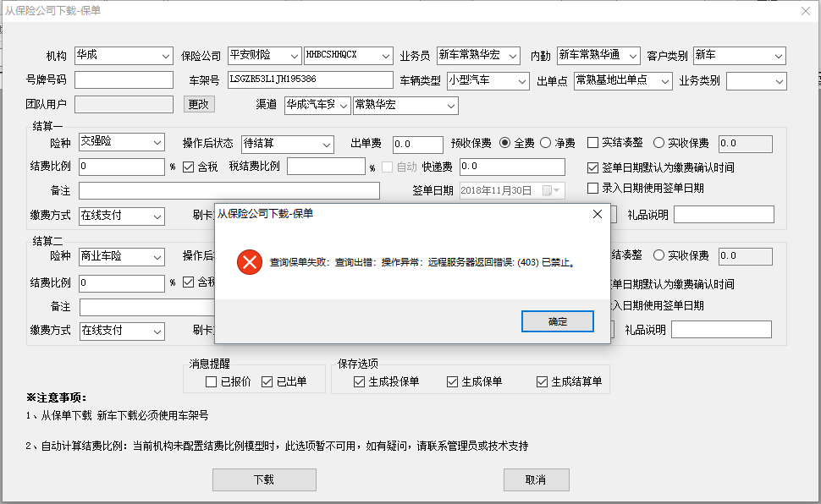
Task: Close the main 从保险公司下载-保单 window
Action: [x=806, y=11]
